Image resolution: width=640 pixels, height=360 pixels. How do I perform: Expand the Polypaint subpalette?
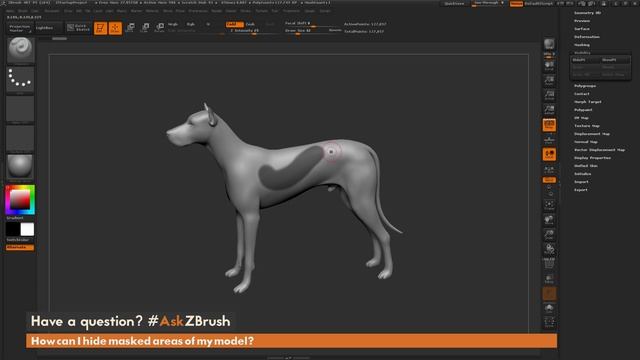(583, 110)
